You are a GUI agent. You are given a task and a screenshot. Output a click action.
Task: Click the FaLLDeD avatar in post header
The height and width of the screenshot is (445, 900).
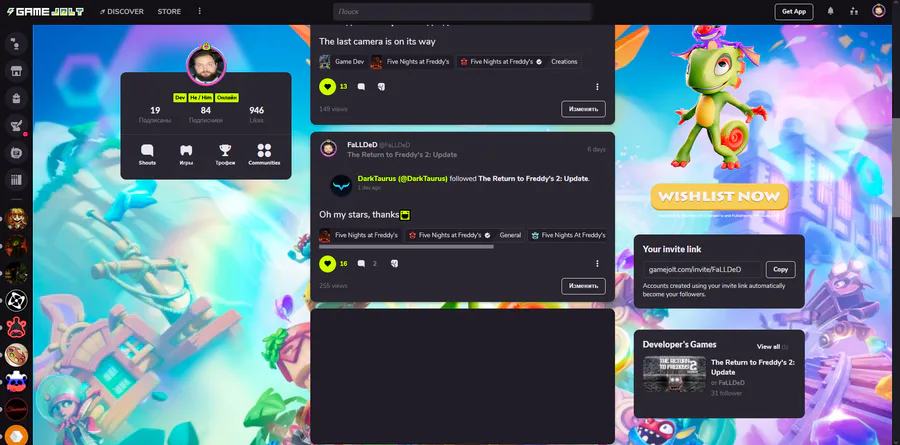click(328, 148)
